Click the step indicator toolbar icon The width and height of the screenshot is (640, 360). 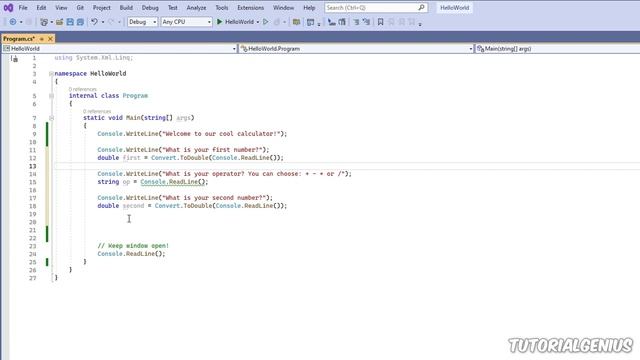(332, 22)
